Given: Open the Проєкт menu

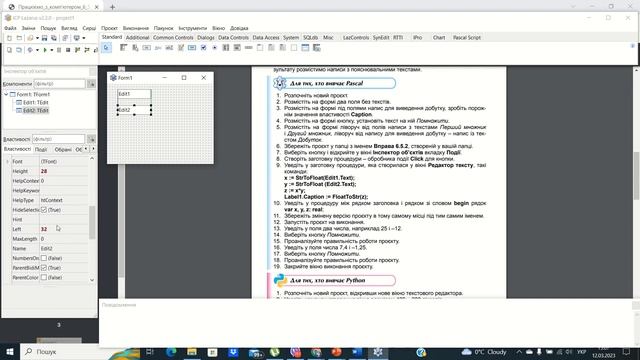Looking at the screenshot, I should [x=109, y=28].
